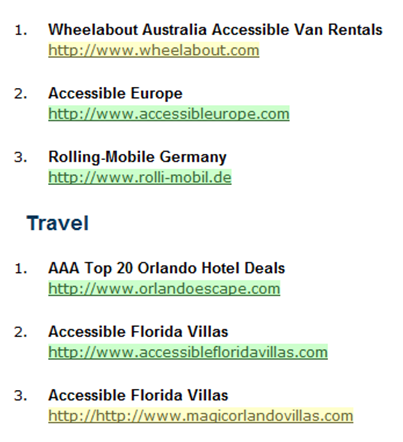Open the accessibleurope.com link
The height and width of the screenshot is (442, 403).
(169, 114)
